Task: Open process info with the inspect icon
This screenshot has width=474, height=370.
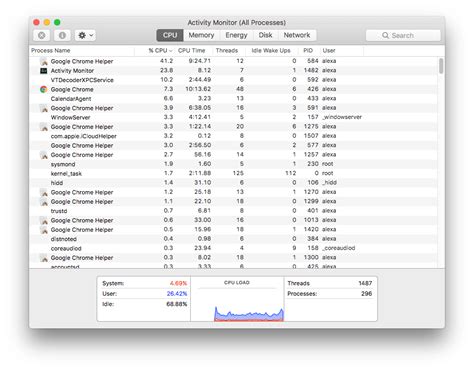Action: (x=62, y=35)
